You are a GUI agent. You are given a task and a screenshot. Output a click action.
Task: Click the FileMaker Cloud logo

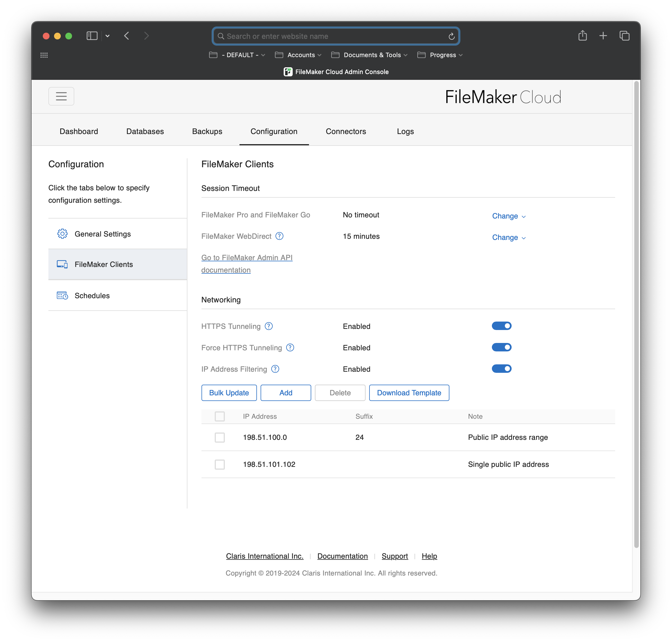[503, 97]
